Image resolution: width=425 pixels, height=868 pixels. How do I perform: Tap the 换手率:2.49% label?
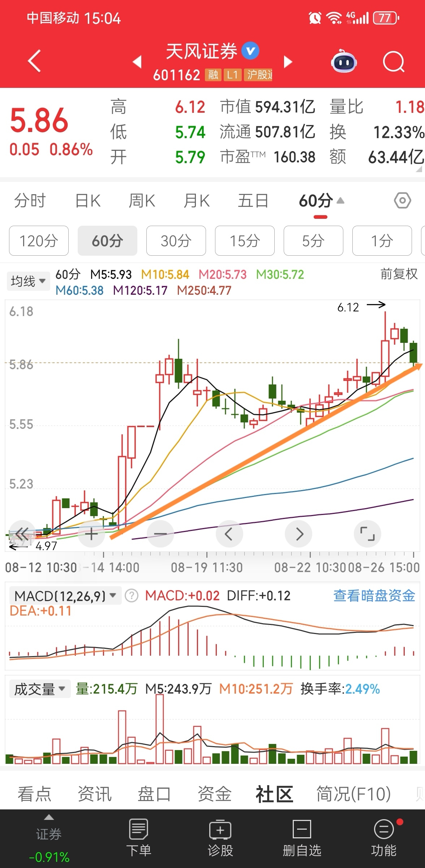[x=340, y=689]
